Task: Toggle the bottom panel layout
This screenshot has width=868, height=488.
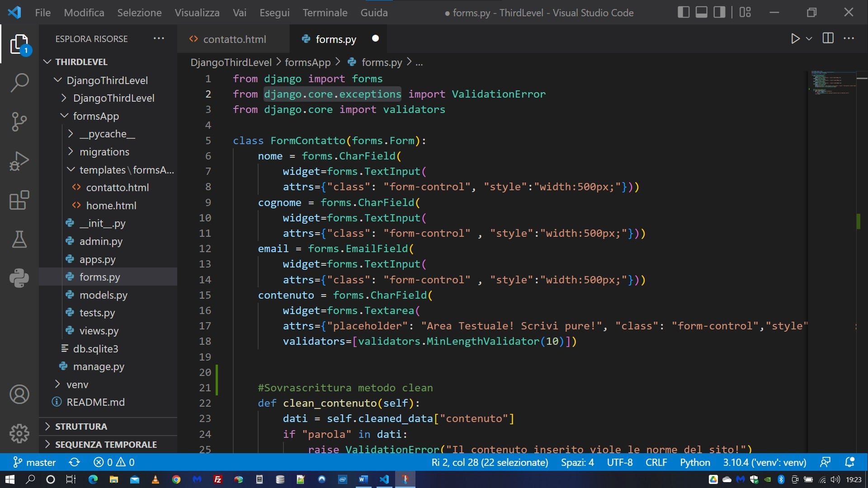Action: click(702, 12)
